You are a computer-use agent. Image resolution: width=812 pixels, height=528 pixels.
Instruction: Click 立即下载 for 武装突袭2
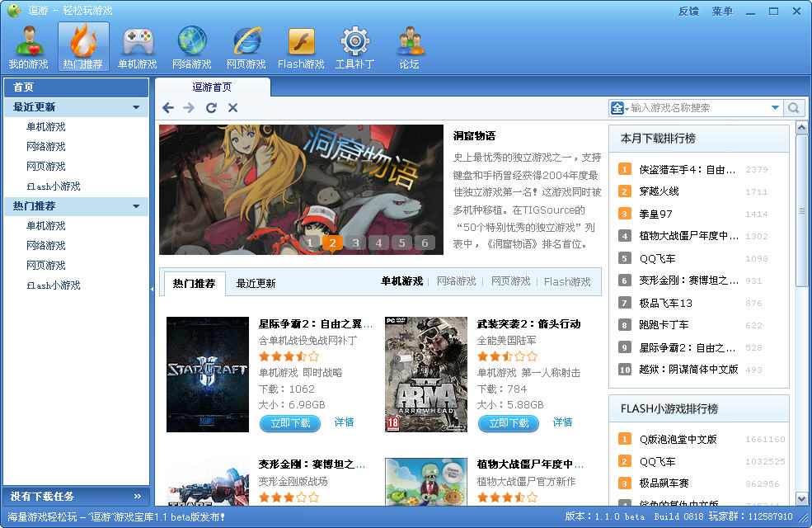pos(509,423)
